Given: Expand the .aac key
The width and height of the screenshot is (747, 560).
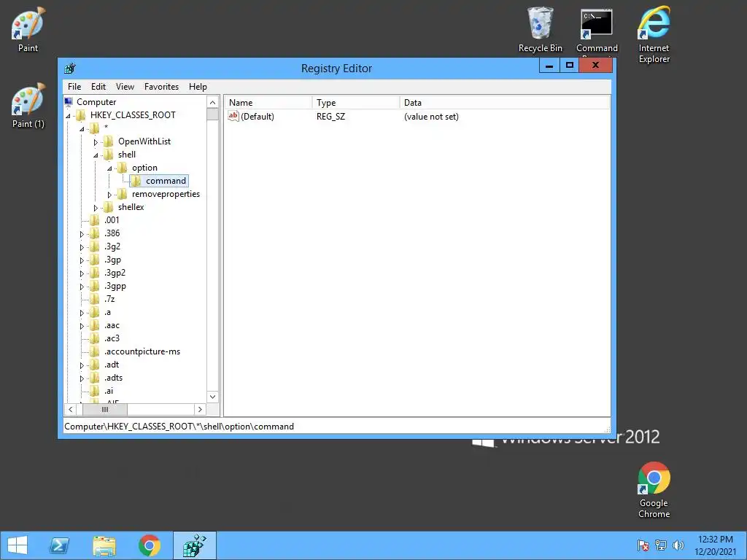Looking at the screenshot, I should point(82,326).
